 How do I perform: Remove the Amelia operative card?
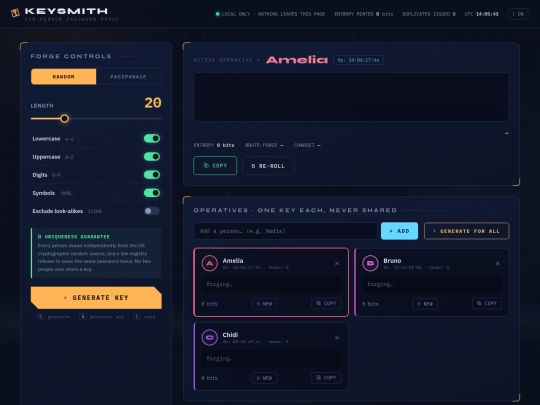click(337, 263)
